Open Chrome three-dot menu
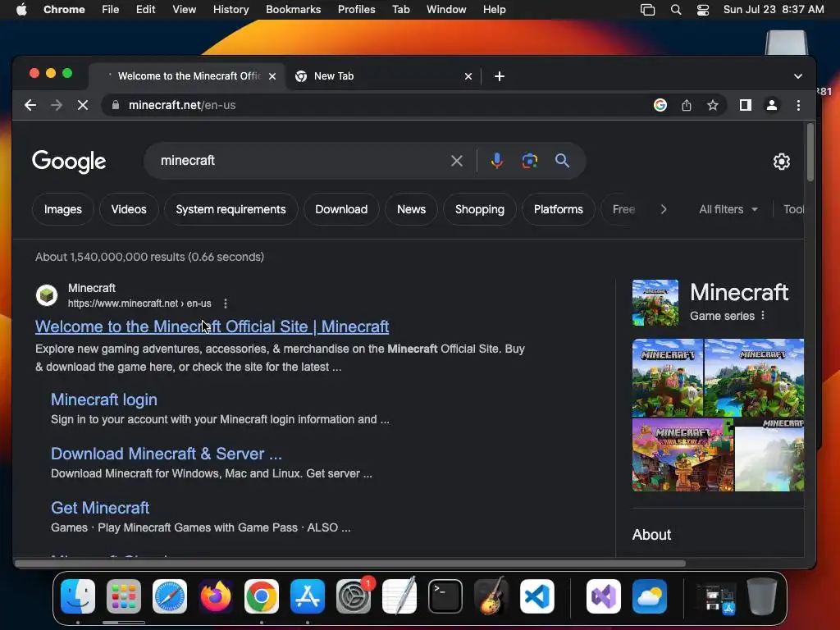The image size is (840, 630). tap(798, 105)
